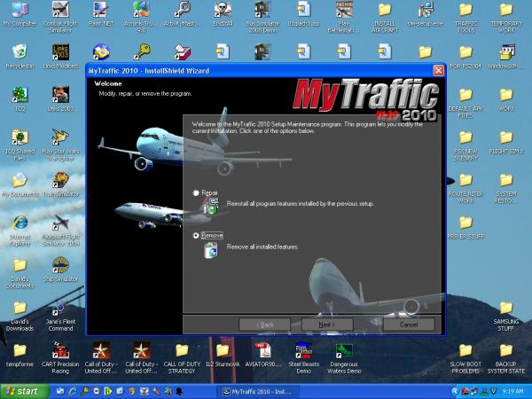Select the Steel Beasts Demo shortcut

point(303,358)
